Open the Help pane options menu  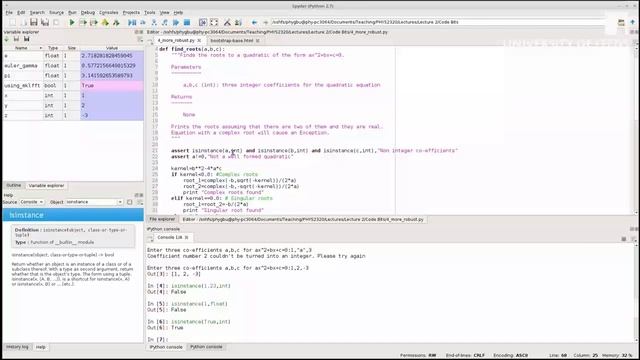click(140, 202)
